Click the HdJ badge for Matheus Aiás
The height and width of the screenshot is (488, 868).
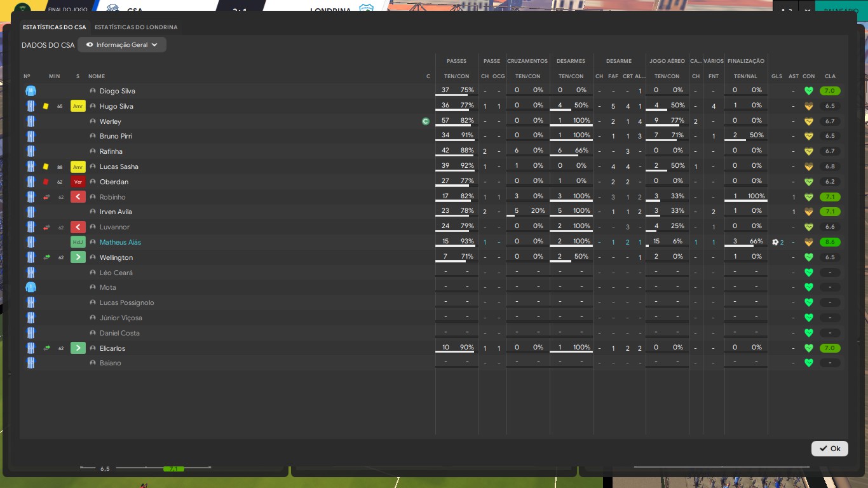click(x=78, y=242)
